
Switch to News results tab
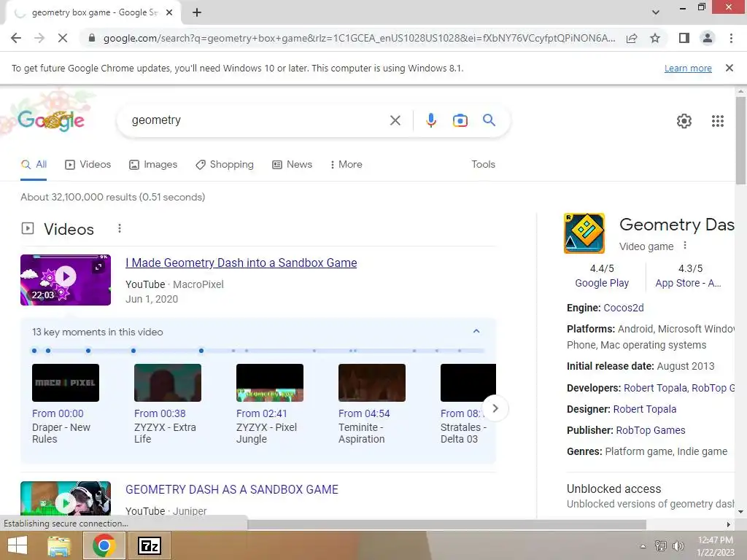point(292,164)
